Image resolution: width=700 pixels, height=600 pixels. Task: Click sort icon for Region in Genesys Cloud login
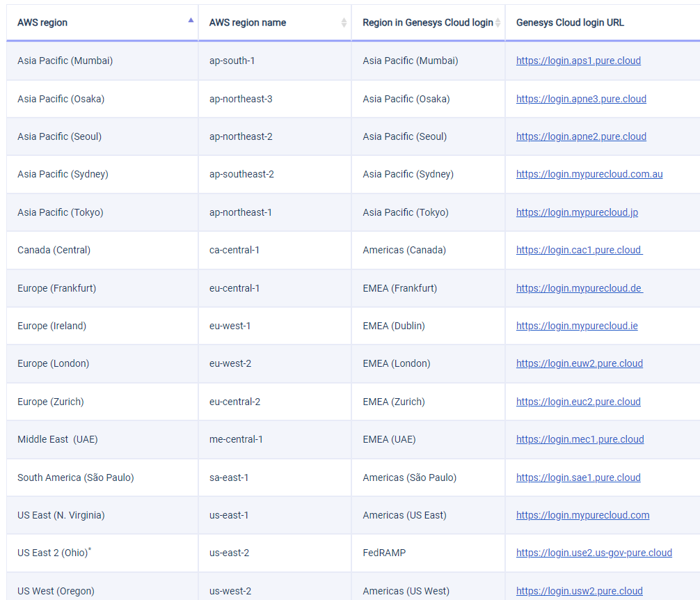point(498,23)
